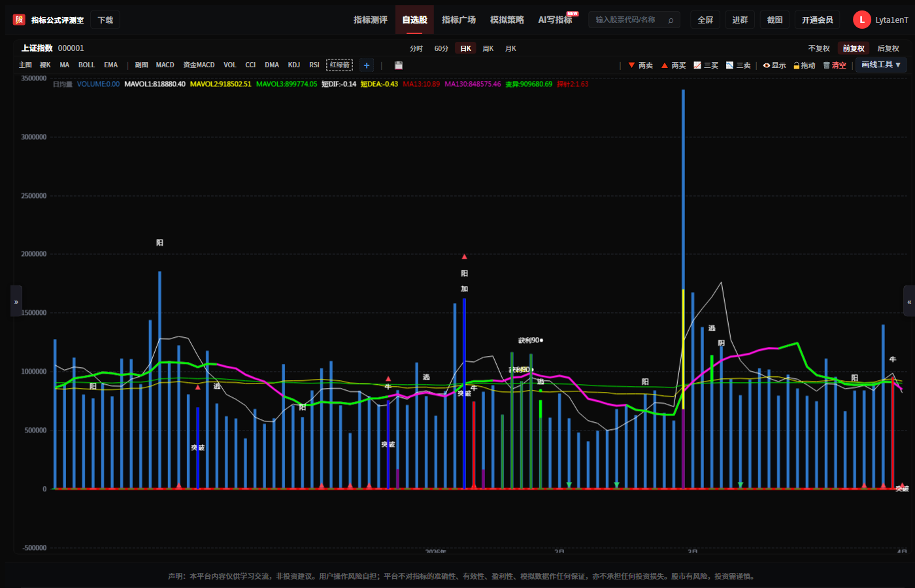Expand the right side panel arrow
This screenshot has height=588, width=915.
pyautogui.click(x=909, y=301)
